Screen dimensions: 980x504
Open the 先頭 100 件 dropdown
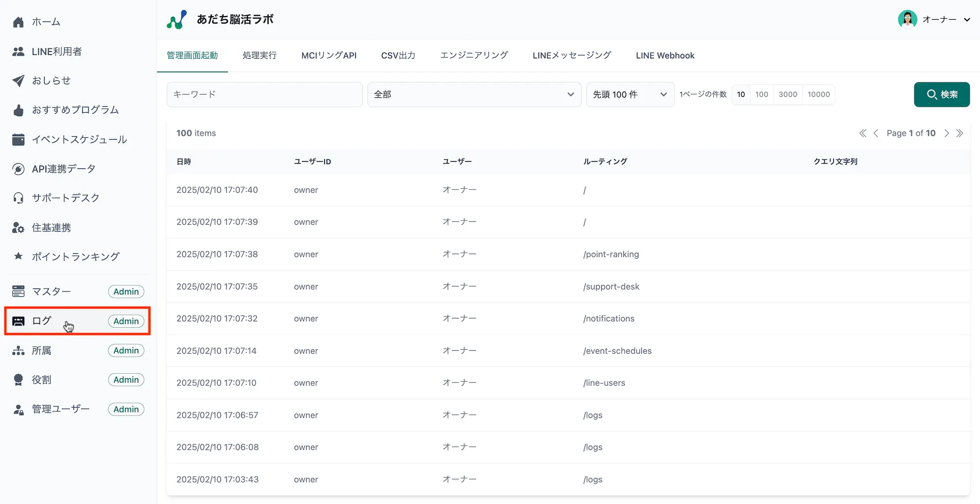pyautogui.click(x=630, y=95)
